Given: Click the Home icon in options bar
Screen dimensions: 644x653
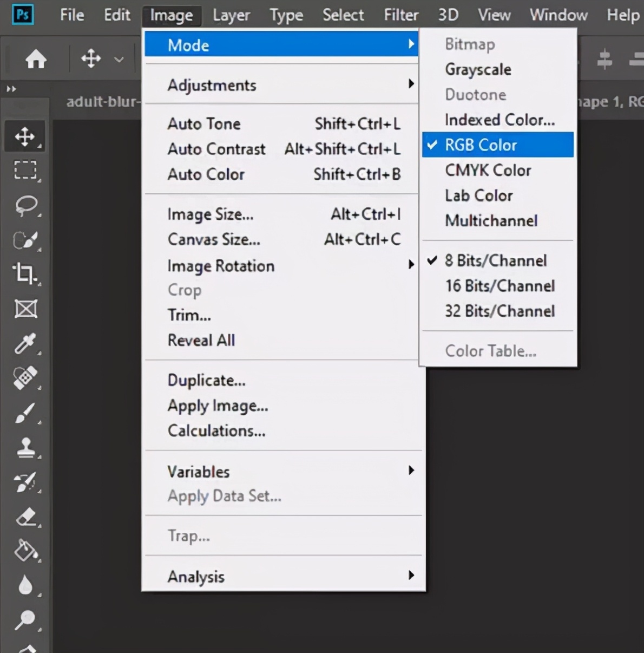Looking at the screenshot, I should pyautogui.click(x=36, y=58).
